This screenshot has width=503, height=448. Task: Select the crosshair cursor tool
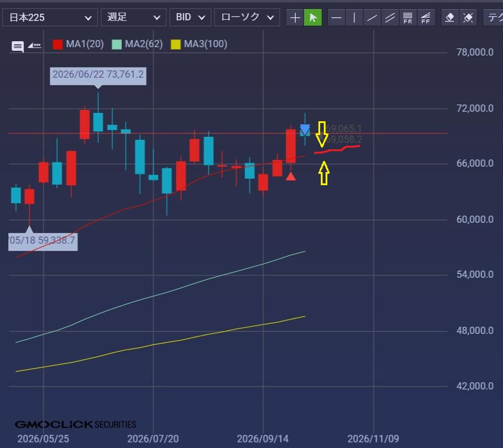point(295,17)
